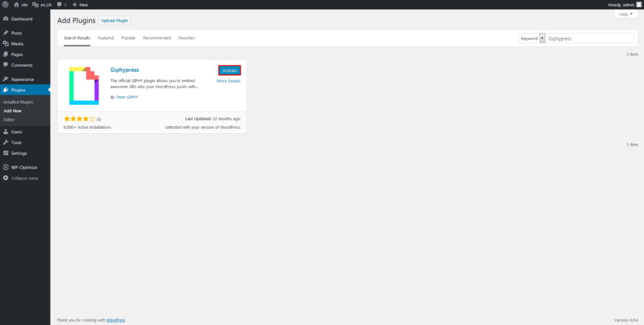This screenshot has height=325, width=644.
Task: Select Add New in Plugins submenu
Action: click(13, 111)
